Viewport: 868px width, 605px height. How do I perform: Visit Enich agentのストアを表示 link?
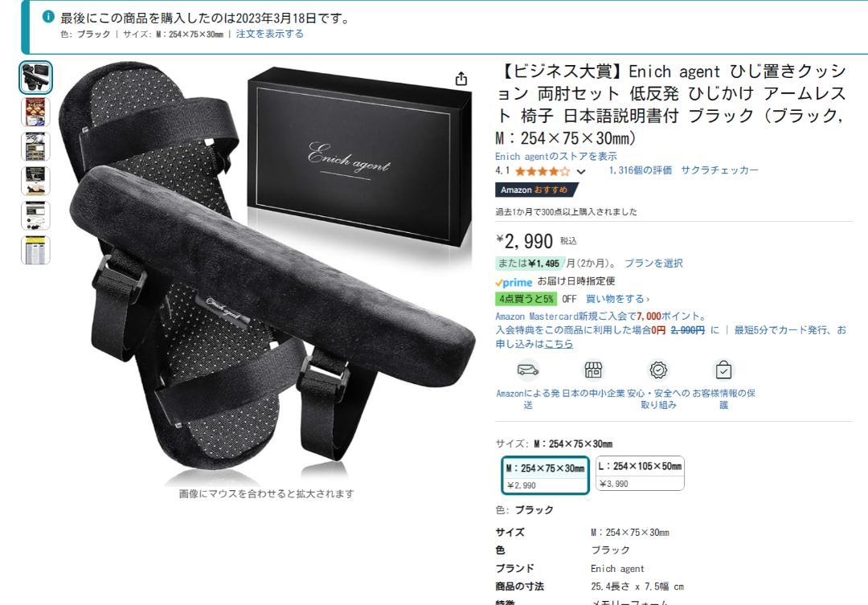point(556,157)
